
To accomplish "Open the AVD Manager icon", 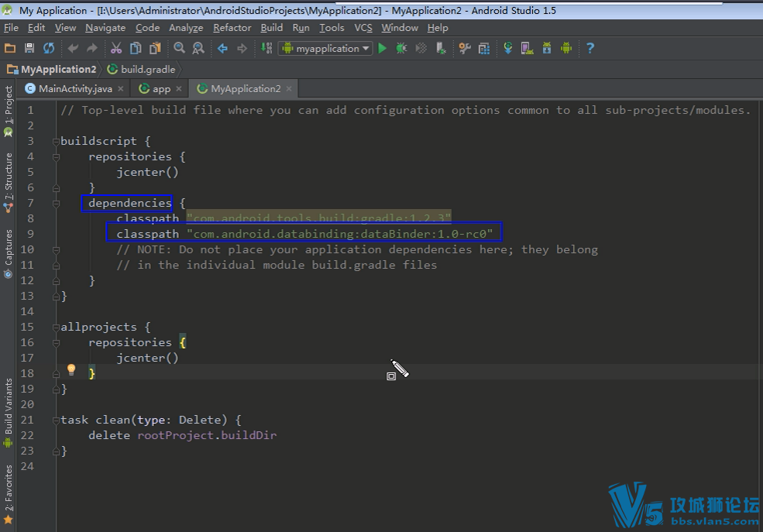I will coord(527,48).
